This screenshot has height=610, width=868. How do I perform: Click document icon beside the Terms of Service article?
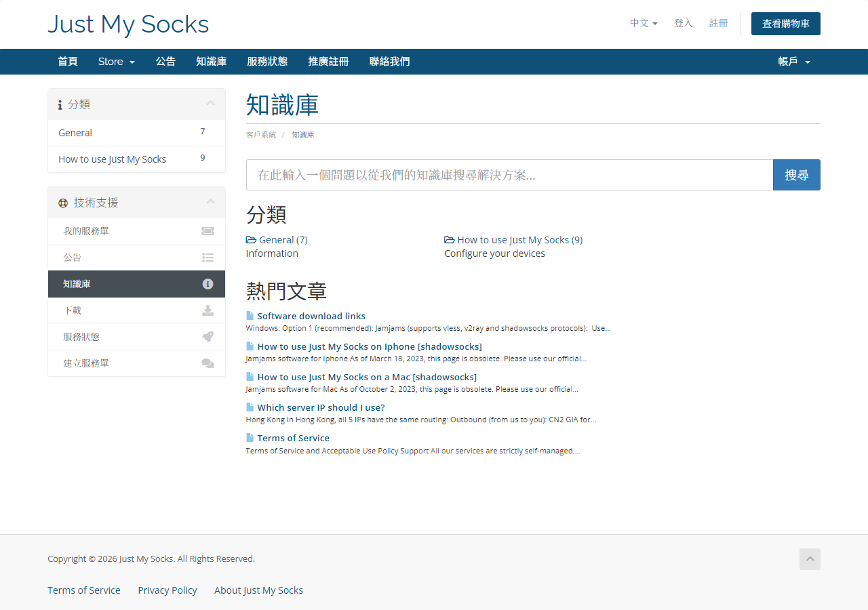coord(250,438)
